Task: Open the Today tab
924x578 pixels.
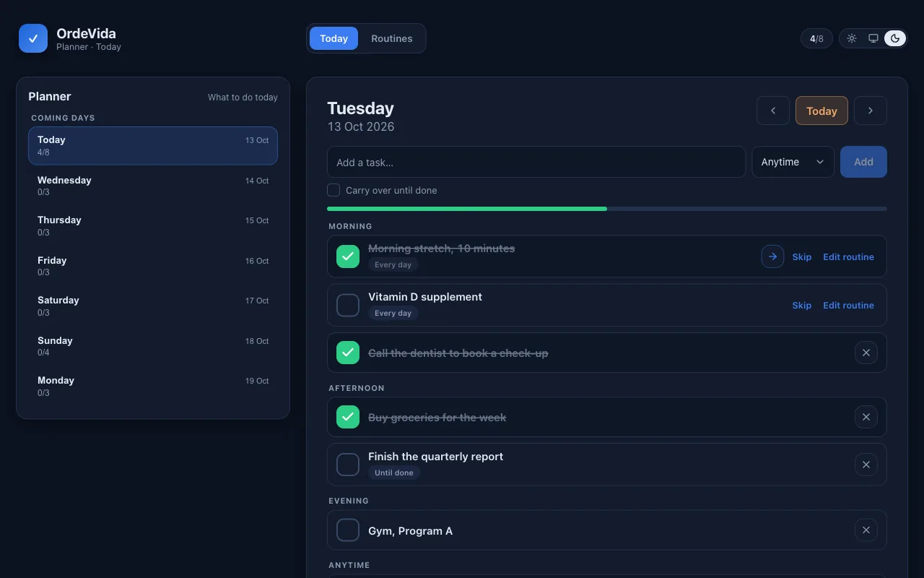Action: click(334, 38)
